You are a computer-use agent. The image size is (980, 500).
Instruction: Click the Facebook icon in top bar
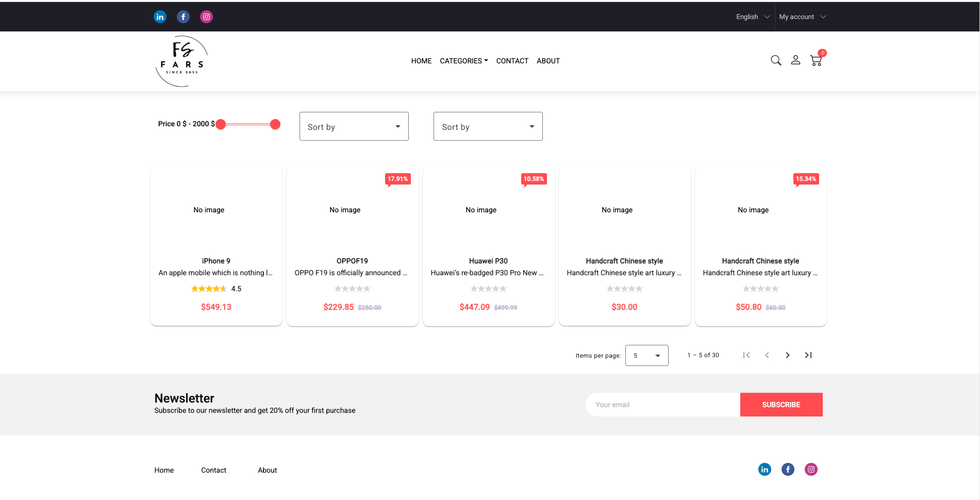[183, 17]
